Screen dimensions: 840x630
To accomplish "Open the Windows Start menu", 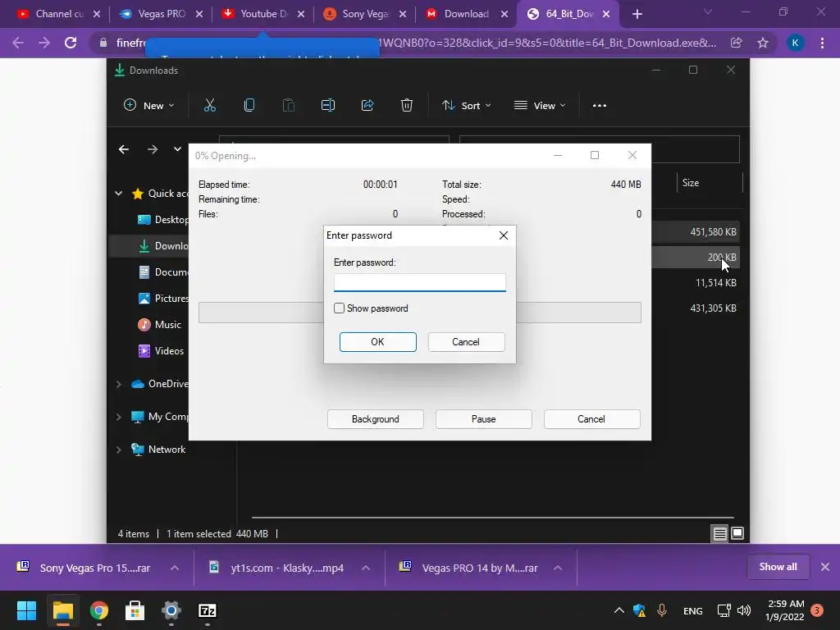I will [26, 610].
